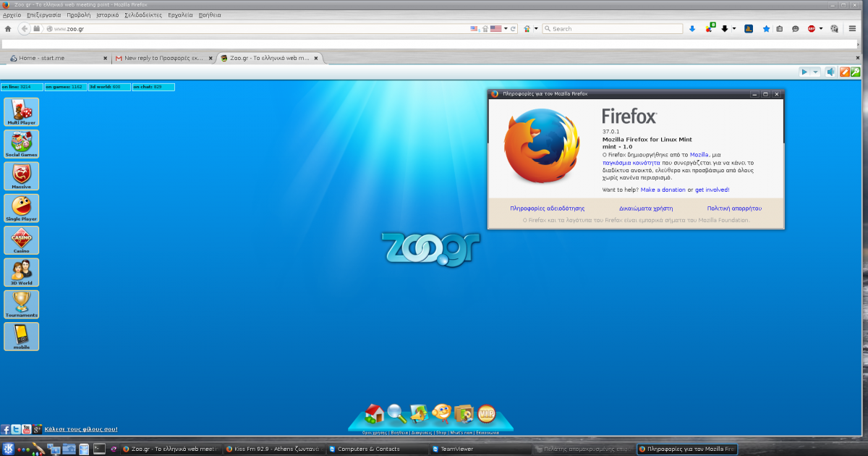Open zoo.gr YouTube channel icon

pos(26,429)
